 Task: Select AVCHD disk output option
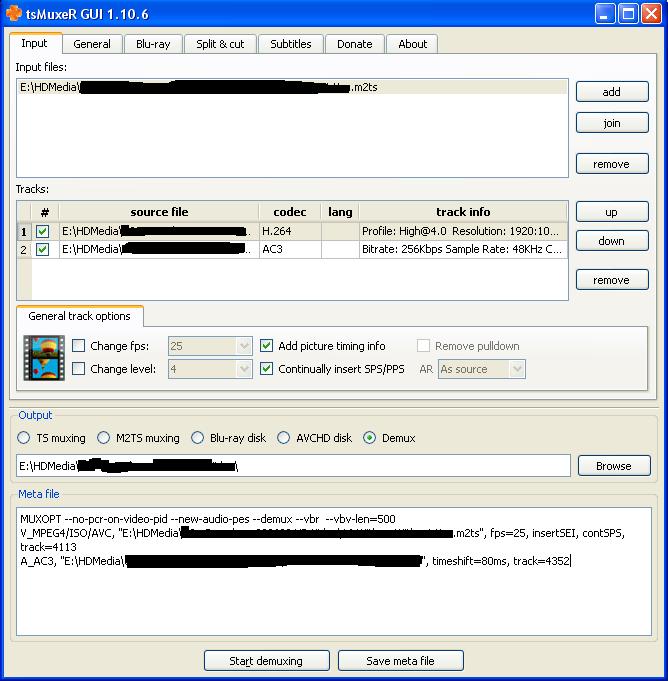point(284,438)
